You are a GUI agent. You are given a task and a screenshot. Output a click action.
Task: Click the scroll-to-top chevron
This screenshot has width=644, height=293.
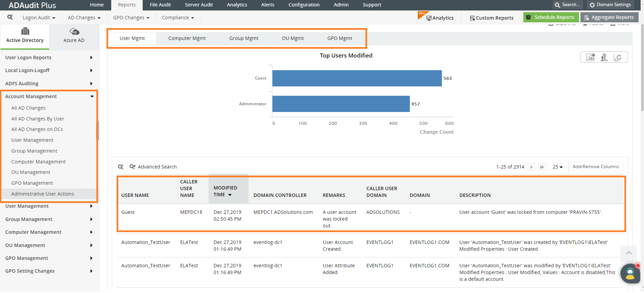[628, 253]
